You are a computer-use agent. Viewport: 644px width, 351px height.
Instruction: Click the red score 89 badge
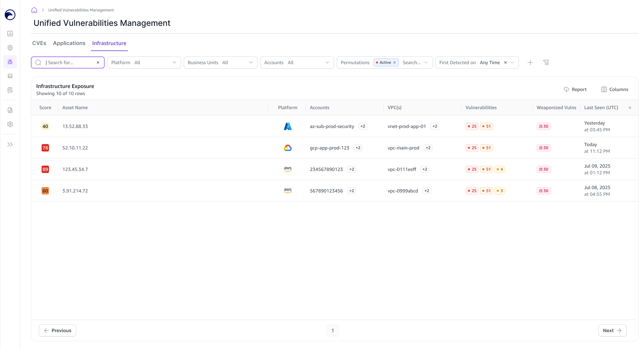coord(45,169)
